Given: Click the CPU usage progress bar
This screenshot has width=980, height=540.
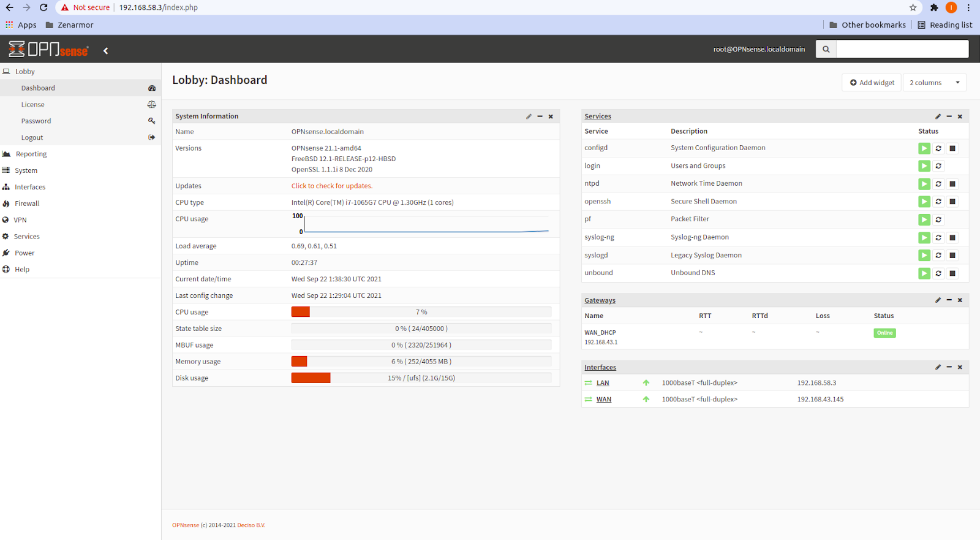Looking at the screenshot, I should tap(421, 312).
